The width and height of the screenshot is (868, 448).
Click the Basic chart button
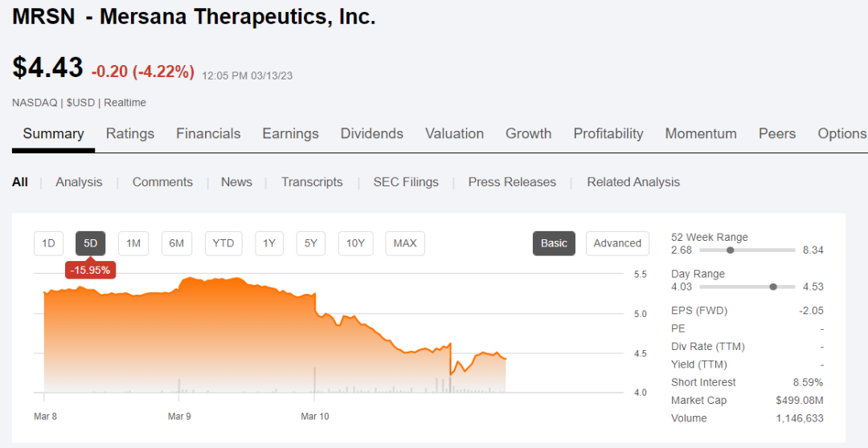coord(554,243)
